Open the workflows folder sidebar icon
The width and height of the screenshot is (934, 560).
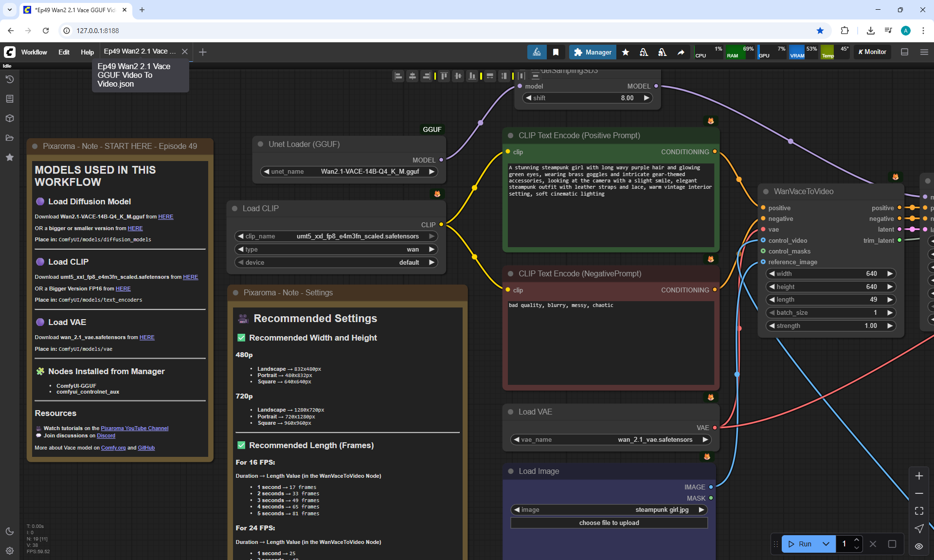pyautogui.click(x=9, y=138)
